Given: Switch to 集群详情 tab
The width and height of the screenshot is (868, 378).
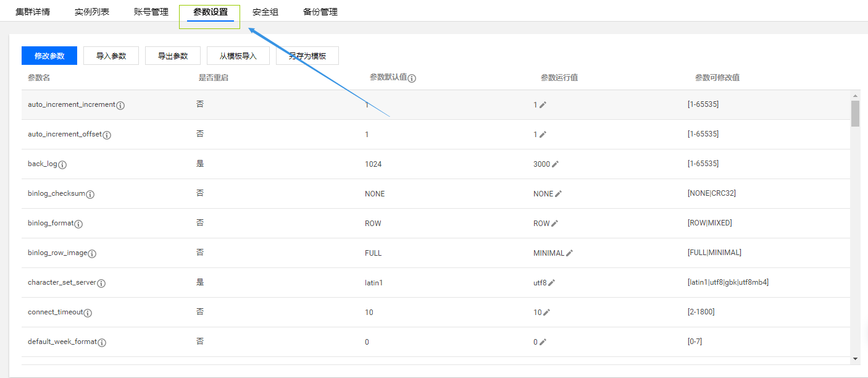Looking at the screenshot, I should [x=33, y=12].
